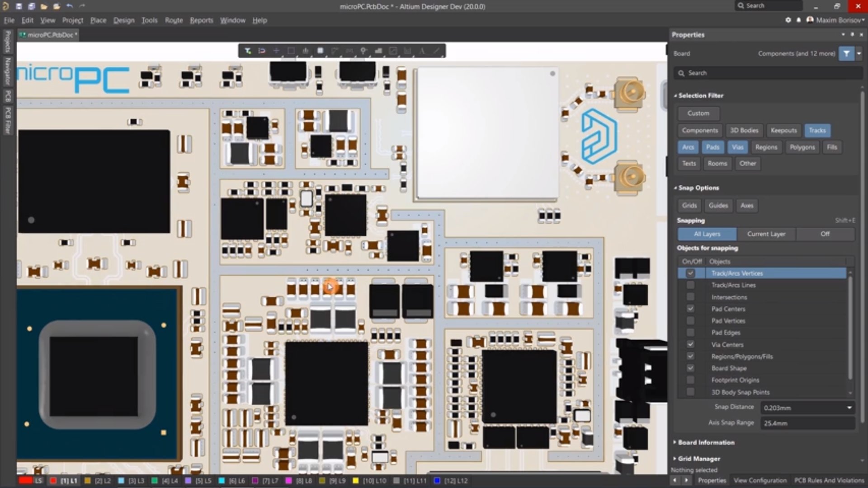Open the Design menu
The image size is (868, 488).
point(124,20)
